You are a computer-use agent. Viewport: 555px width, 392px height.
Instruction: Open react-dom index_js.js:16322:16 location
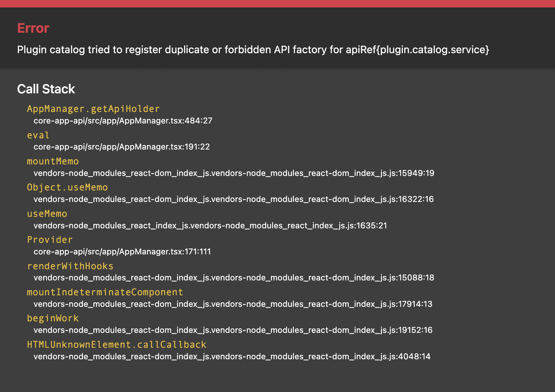coord(234,199)
